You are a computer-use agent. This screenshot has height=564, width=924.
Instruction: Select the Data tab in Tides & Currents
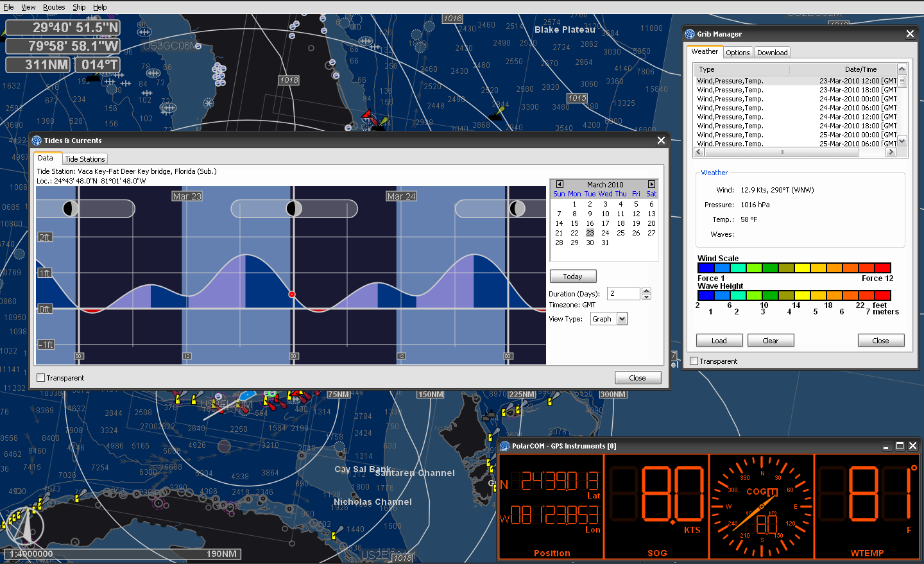click(46, 158)
